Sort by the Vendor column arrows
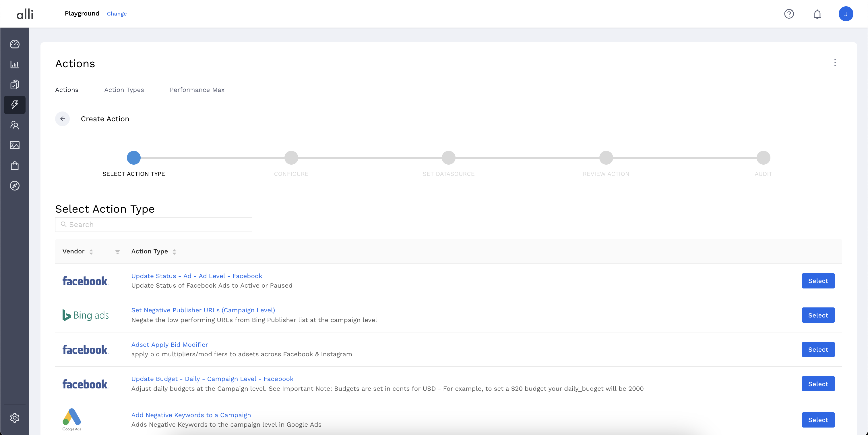The width and height of the screenshot is (868, 435). [91, 252]
